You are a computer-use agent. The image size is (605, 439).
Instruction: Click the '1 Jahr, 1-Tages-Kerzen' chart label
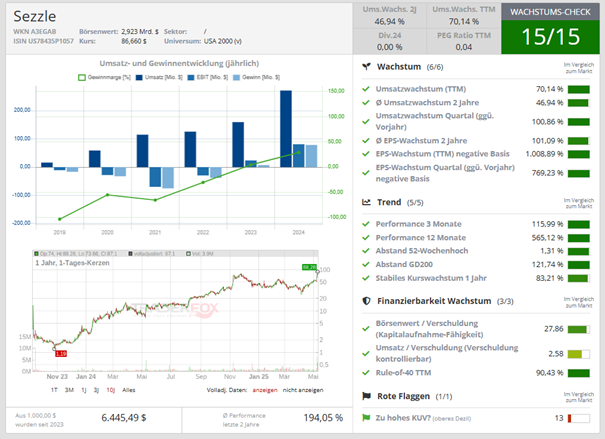point(73,263)
